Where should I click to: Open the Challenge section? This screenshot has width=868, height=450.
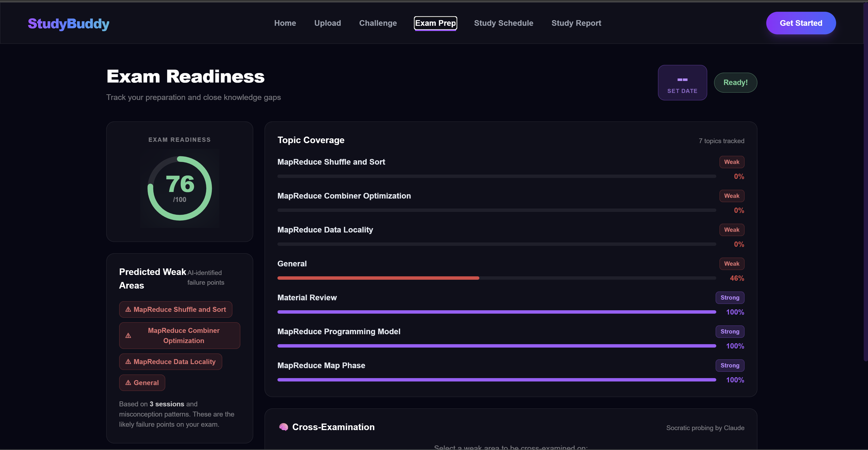point(378,23)
